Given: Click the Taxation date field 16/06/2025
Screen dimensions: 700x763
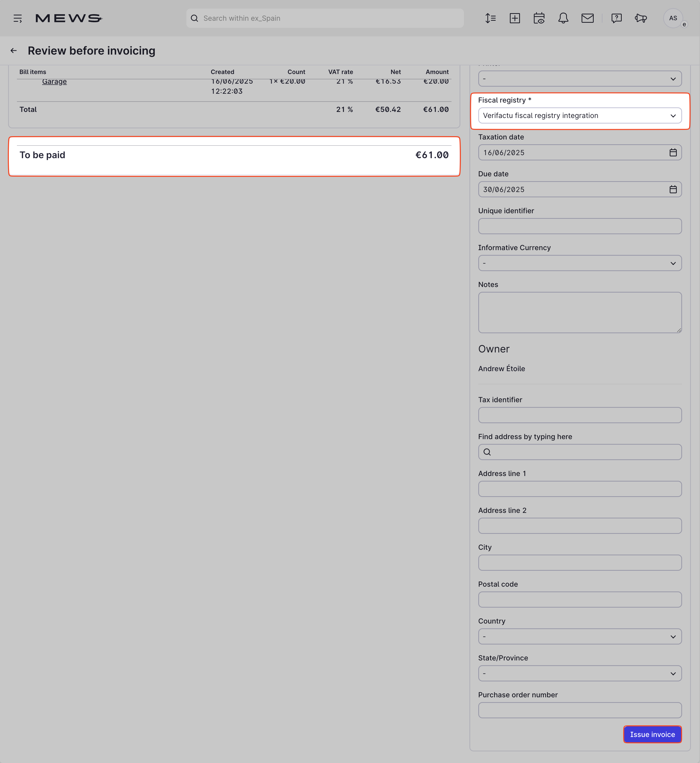Looking at the screenshot, I should coord(580,152).
